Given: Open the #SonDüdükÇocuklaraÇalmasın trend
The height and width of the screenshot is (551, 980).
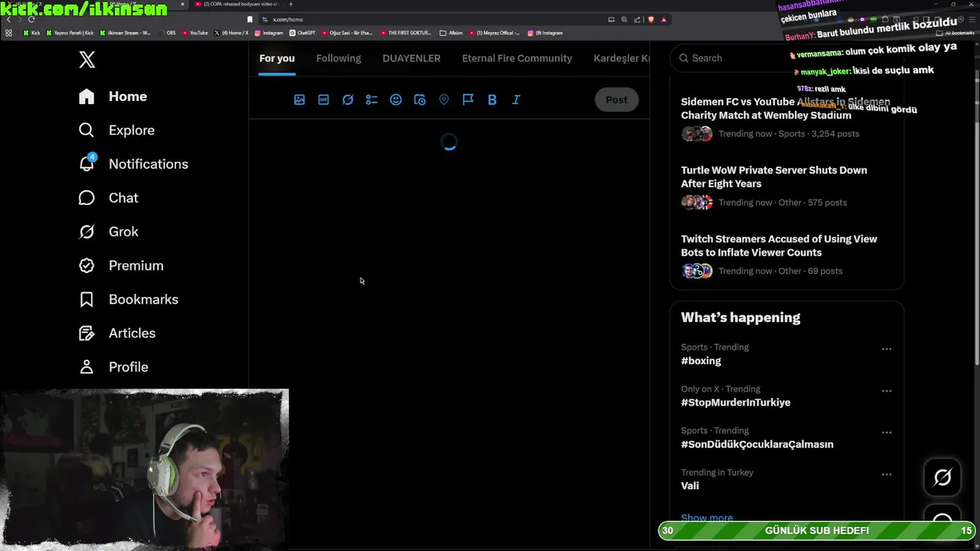Looking at the screenshot, I should click(x=757, y=444).
